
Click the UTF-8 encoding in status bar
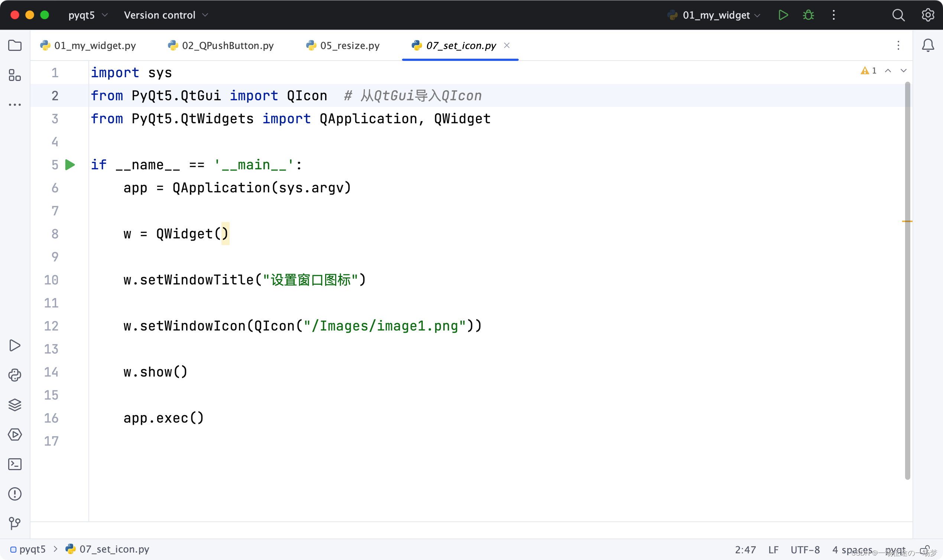click(x=805, y=550)
